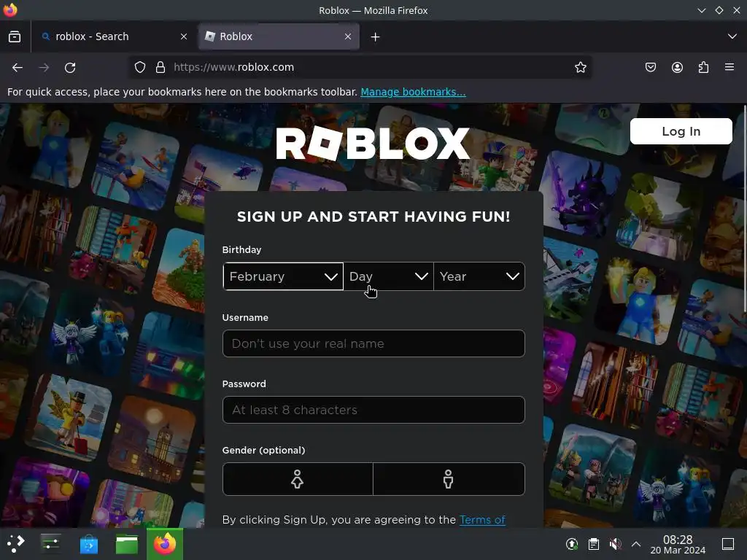
Task: Click the Gender (optional) label
Action: pos(263,450)
